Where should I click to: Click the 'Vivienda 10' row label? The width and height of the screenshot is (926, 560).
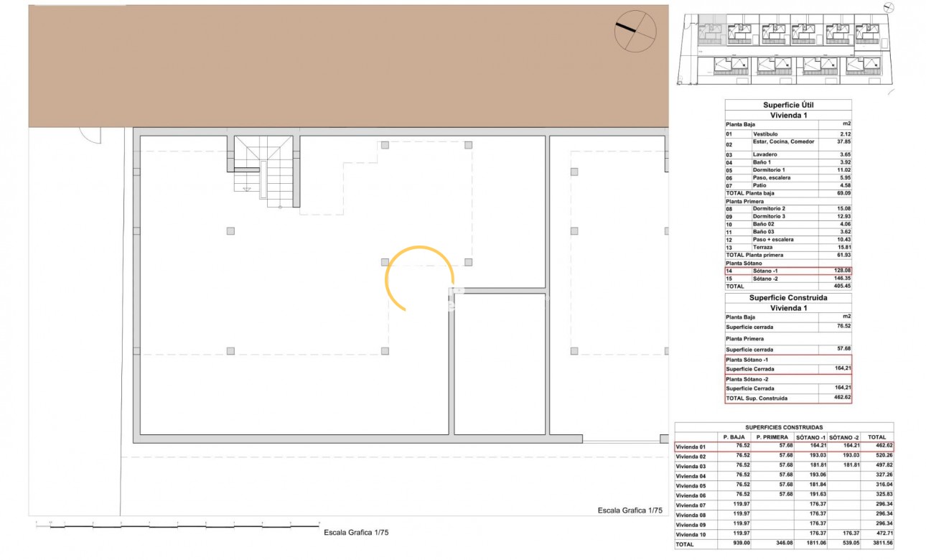[x=691, y=534]
